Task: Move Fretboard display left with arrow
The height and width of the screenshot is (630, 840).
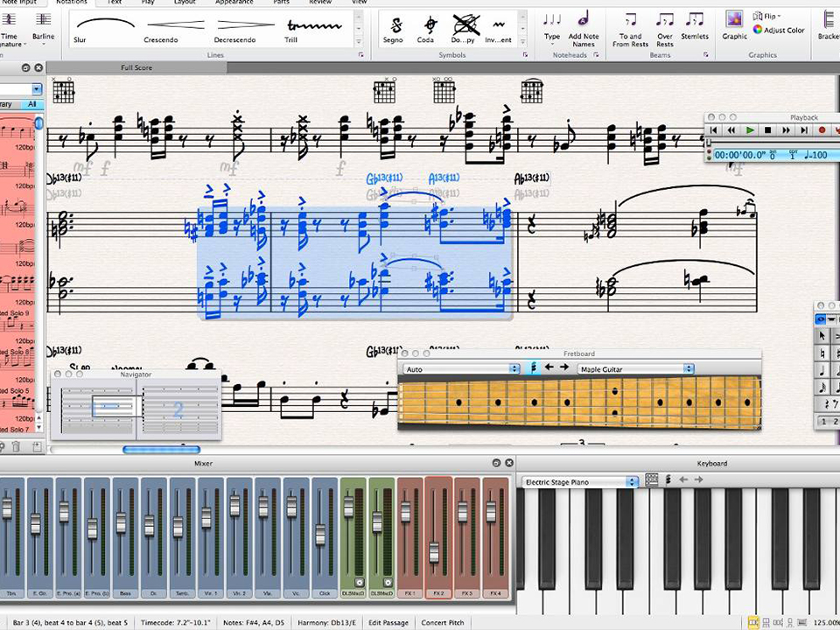Action: click(x=549, y=367)
